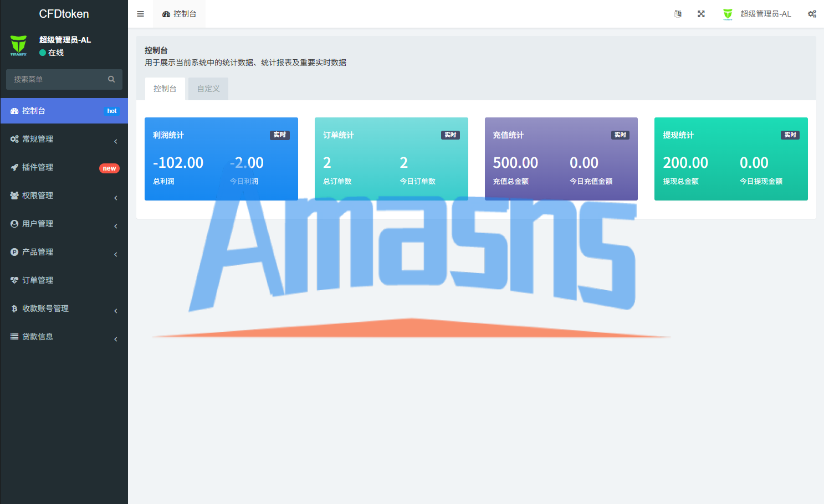Viewport: 824px width, 504px height.
Task: Click the 利润统计 card total -102.00
Action: (x=178, y=163)
